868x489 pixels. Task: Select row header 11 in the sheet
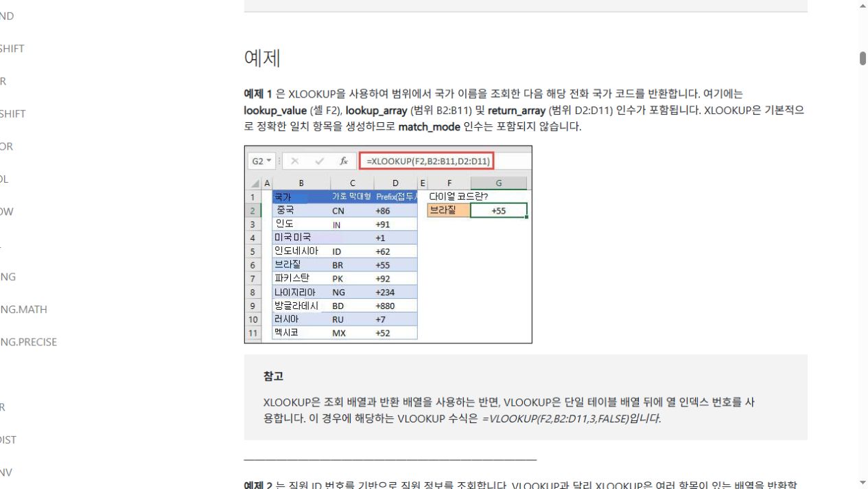[x=253, y=333]
